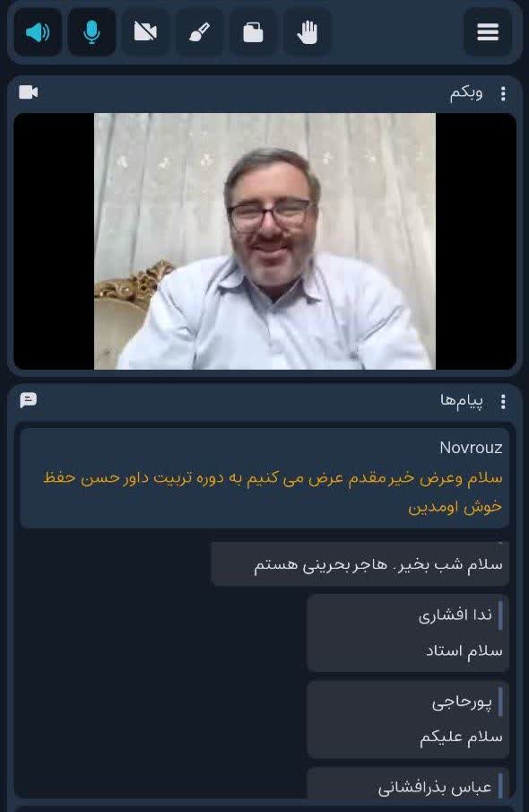Enable the crossed-out camera button
This screenshot has width=529, height=812.
(145, 32)
